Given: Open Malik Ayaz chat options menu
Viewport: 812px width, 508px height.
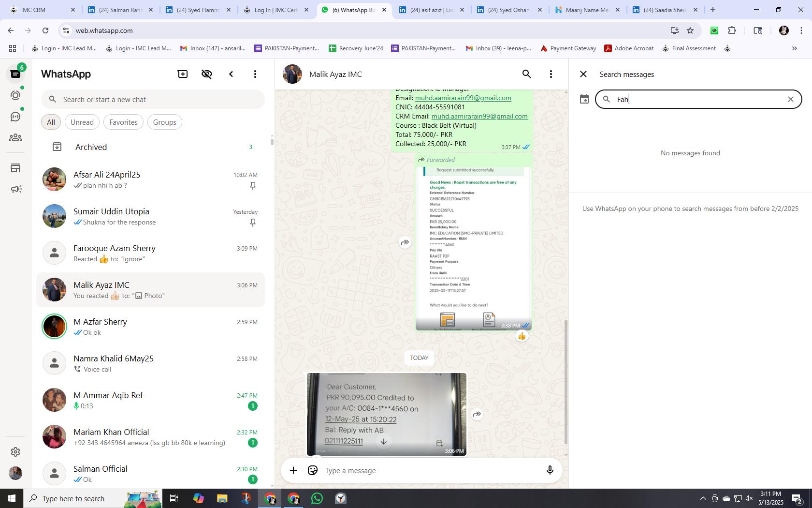Looking at the screenshot, I should coord(551,74).
